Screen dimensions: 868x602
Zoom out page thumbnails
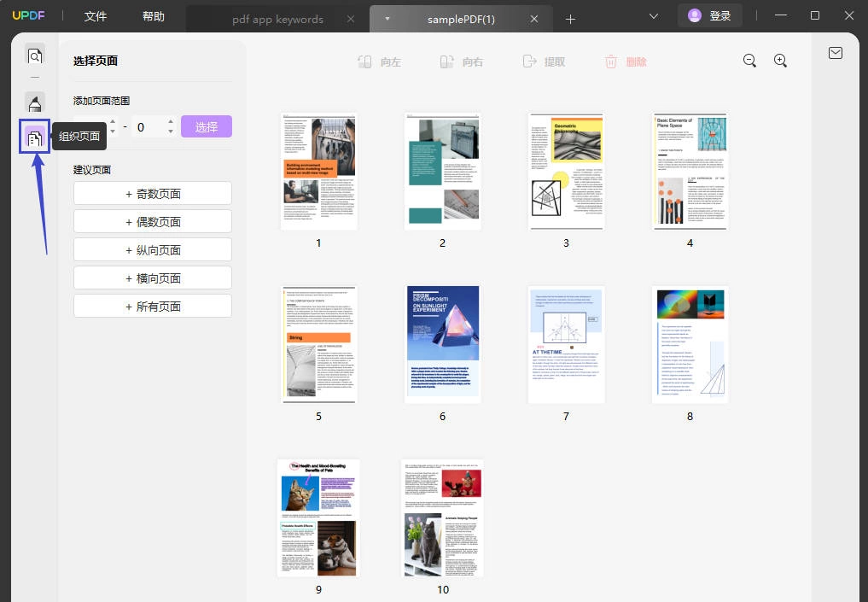point(749,61)
